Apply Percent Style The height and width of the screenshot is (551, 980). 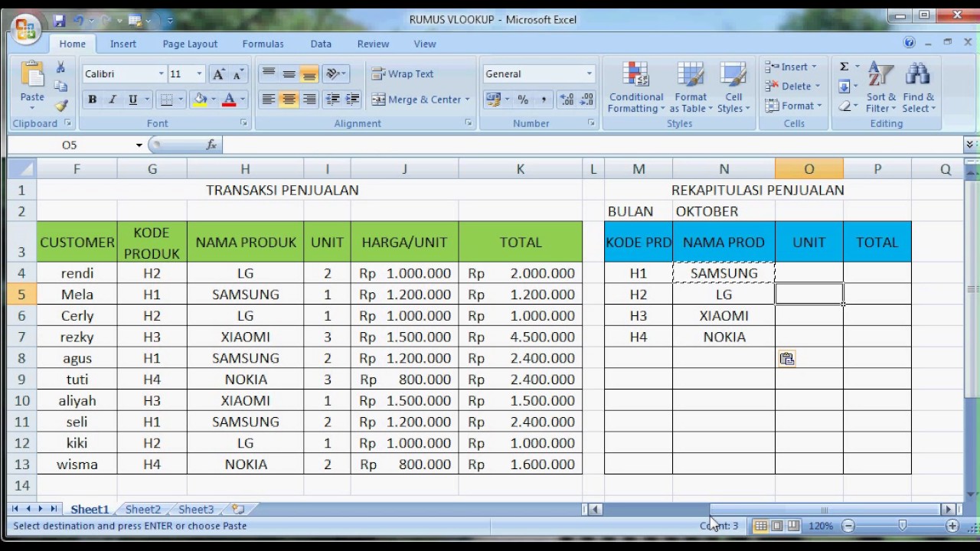coord(523,99)
